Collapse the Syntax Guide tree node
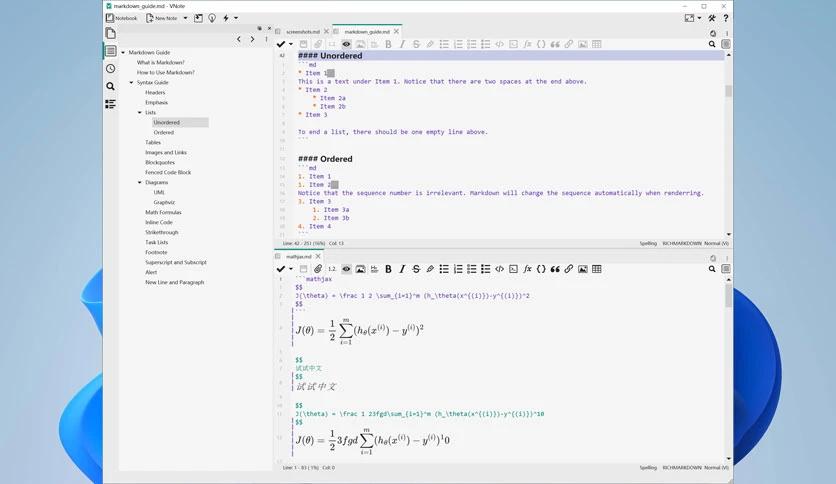Screen dimensions: 836x484 tap(132, 83)
